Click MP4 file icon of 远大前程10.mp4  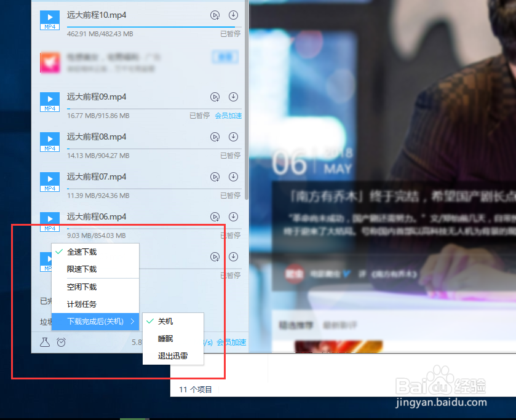(x=50, y=20)
